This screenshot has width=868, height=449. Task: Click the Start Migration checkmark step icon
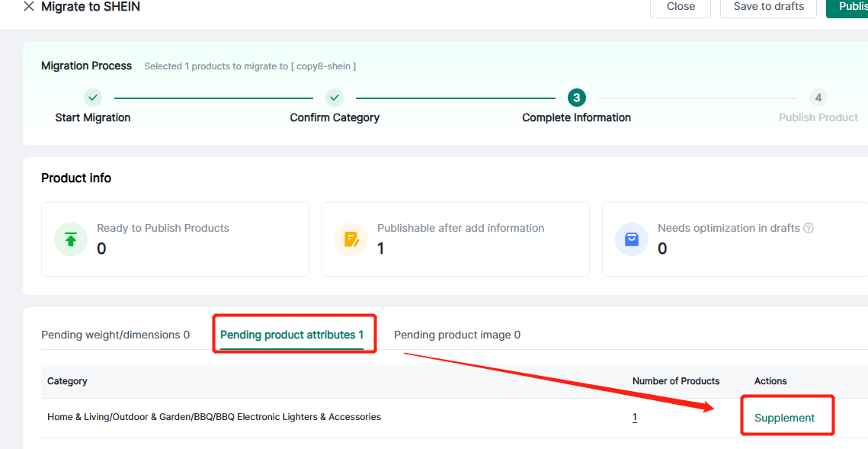tap(93, 98)
